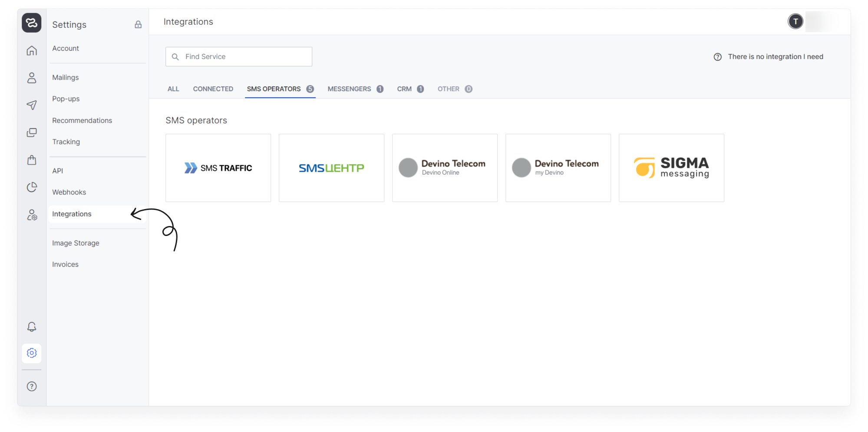Image resolution: width=868 pixels, height=432 pixels.
Task: Click There is no integration I need
Action: click(x=776, y=57)
